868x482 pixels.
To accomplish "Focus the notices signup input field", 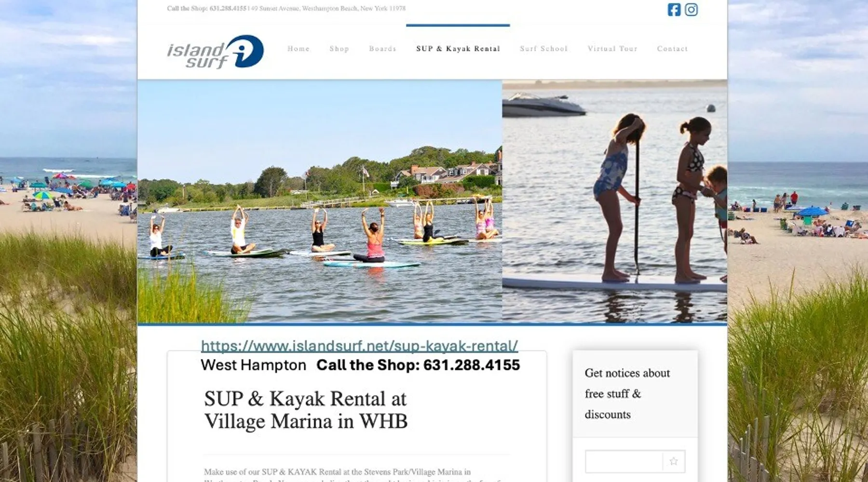I will [x=624, y=461].
